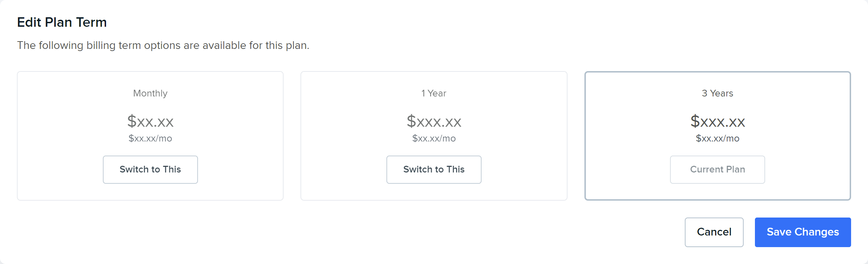
Task: Click the Current Plan button
Action: pos(718,170)
